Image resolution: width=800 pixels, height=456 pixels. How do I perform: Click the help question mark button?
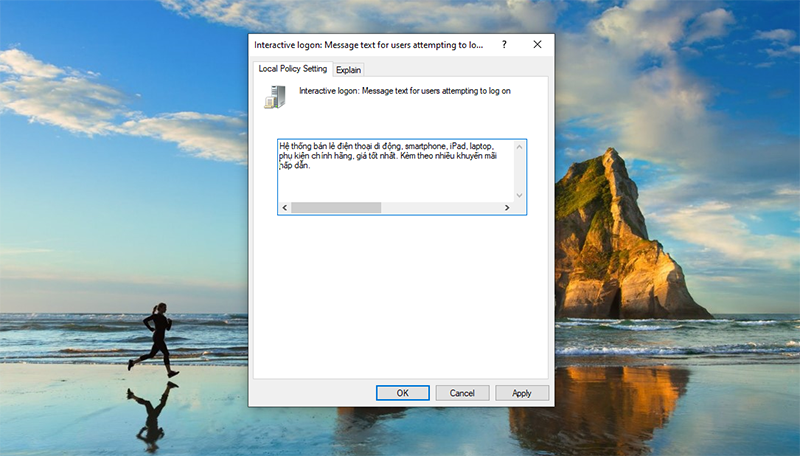point(504,44)
